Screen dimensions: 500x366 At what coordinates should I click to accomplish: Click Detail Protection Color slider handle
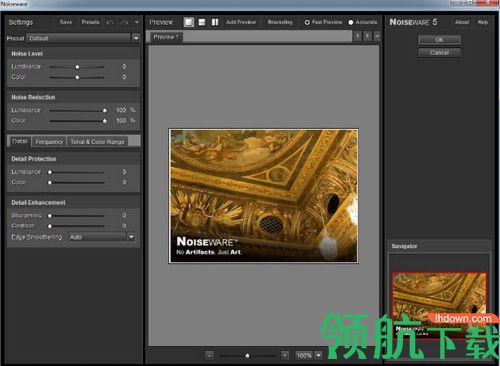point(50,183)
